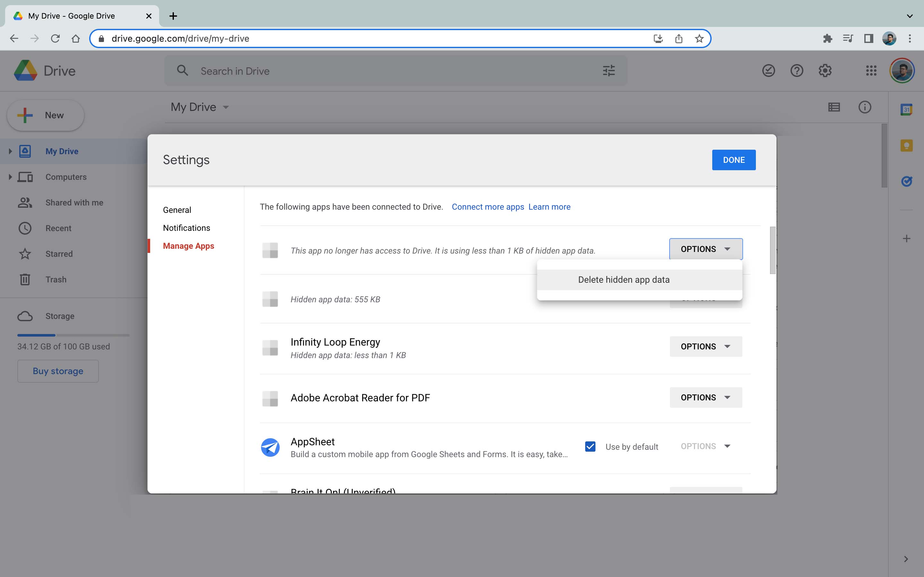Open the My Drive breadcrumb dropdown
The width and height of the screenshot is (924, 577).
[x=225, y=107]
